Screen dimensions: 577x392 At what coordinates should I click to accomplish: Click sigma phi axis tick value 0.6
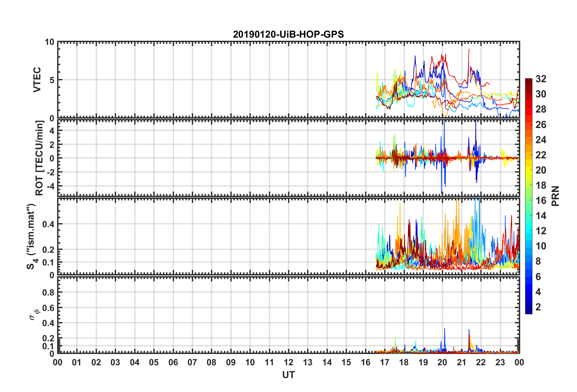[x=48, y=308]
